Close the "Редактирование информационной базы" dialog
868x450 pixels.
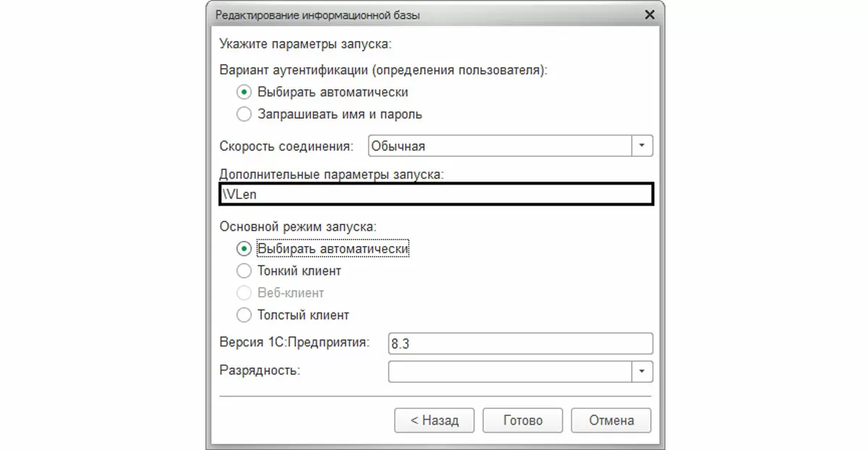click(x=650, y=14)
